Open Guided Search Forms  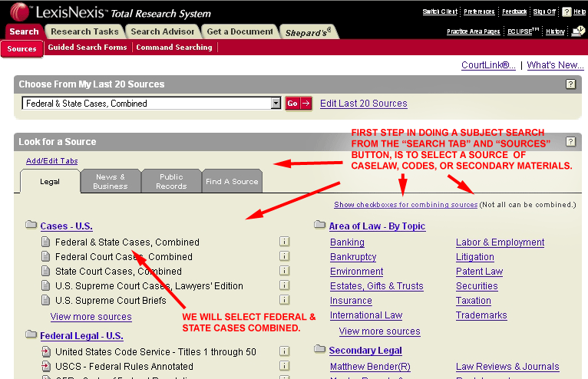click(x=88, y=48)
